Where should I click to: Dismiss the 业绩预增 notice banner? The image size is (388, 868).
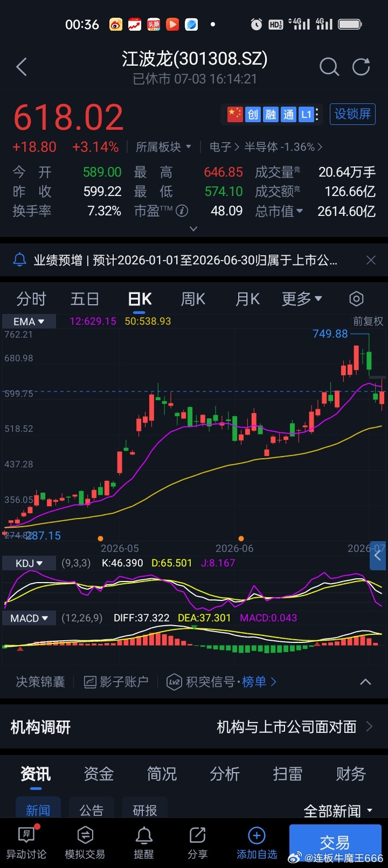[x=371, y=260]
